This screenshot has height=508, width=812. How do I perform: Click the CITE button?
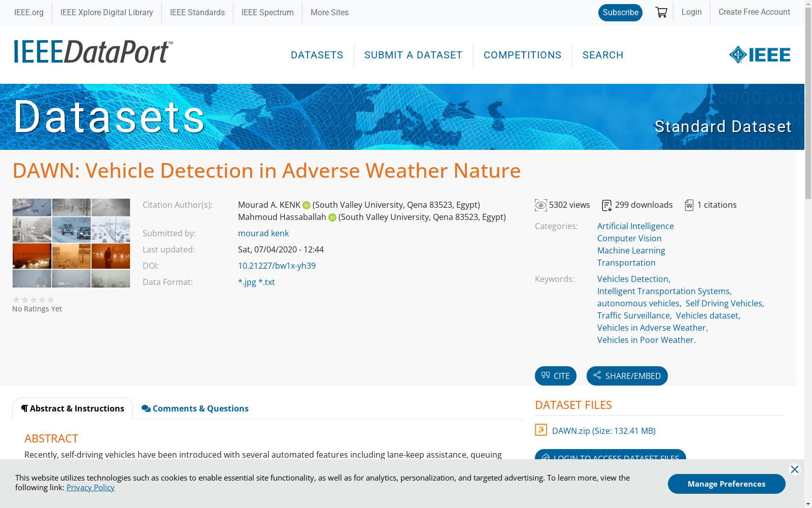click(x=556, y=376)
